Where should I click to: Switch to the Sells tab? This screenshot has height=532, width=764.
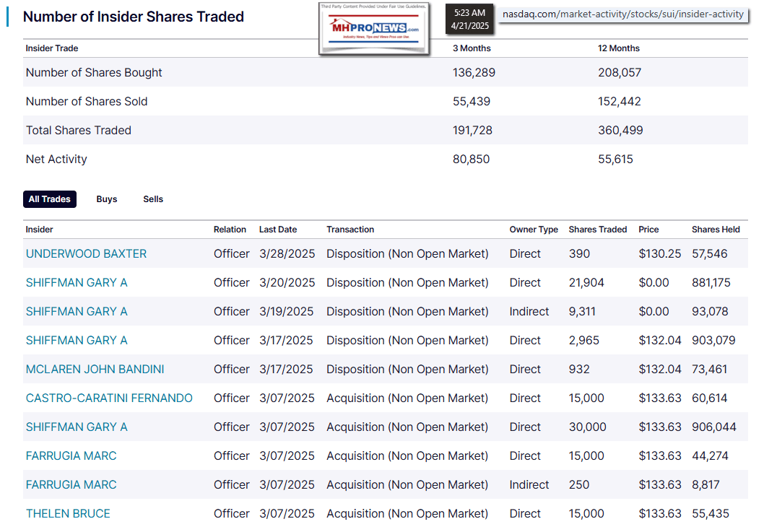click(x=153, y=199)
